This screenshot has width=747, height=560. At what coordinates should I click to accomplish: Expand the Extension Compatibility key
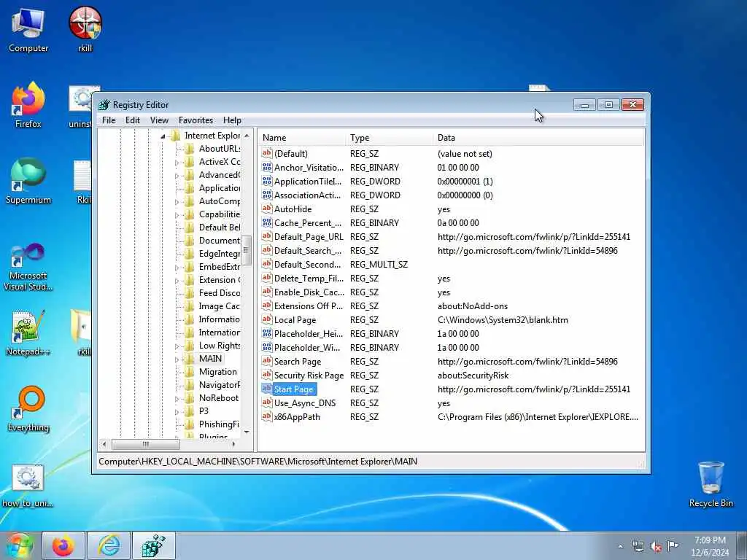(x=177, y=281)
